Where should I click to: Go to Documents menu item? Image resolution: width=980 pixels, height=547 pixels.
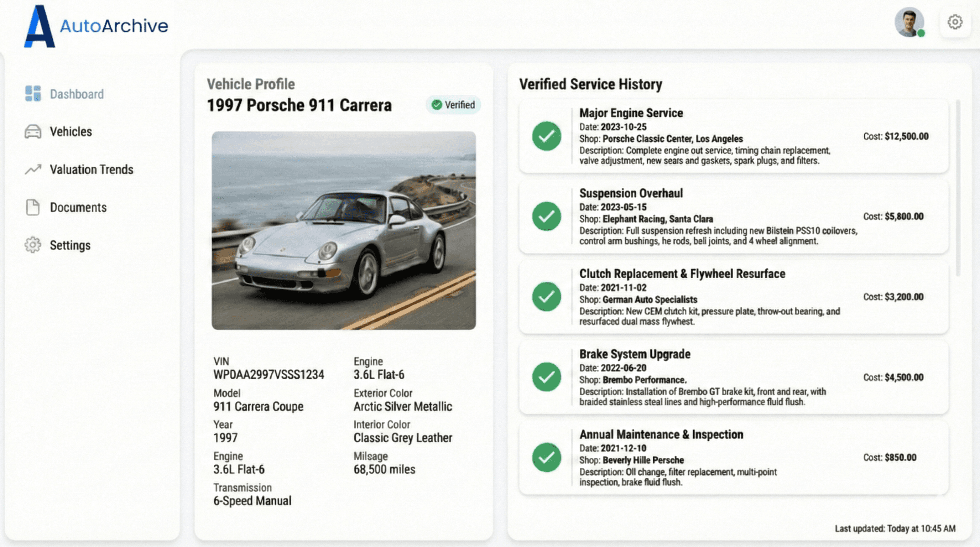(x=78, y=207)
